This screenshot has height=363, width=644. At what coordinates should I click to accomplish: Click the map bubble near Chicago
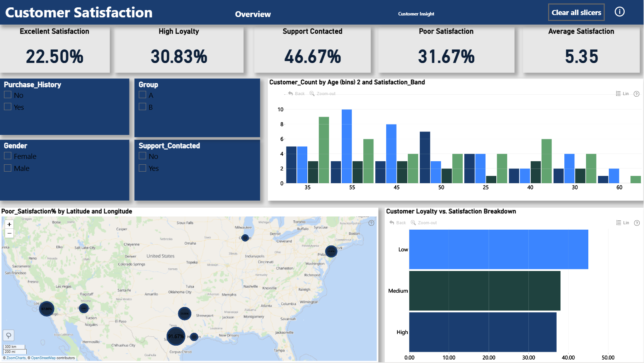245,238
